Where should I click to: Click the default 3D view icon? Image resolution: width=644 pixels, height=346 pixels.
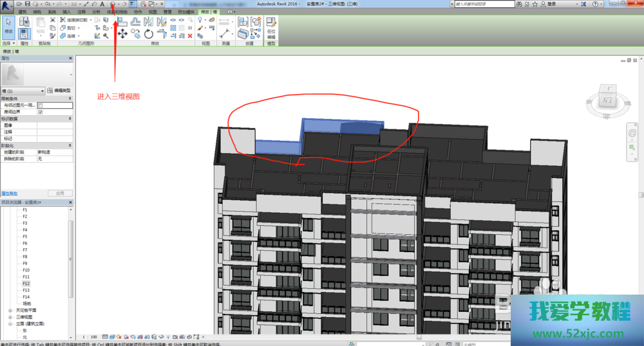(x=112, y=4)
